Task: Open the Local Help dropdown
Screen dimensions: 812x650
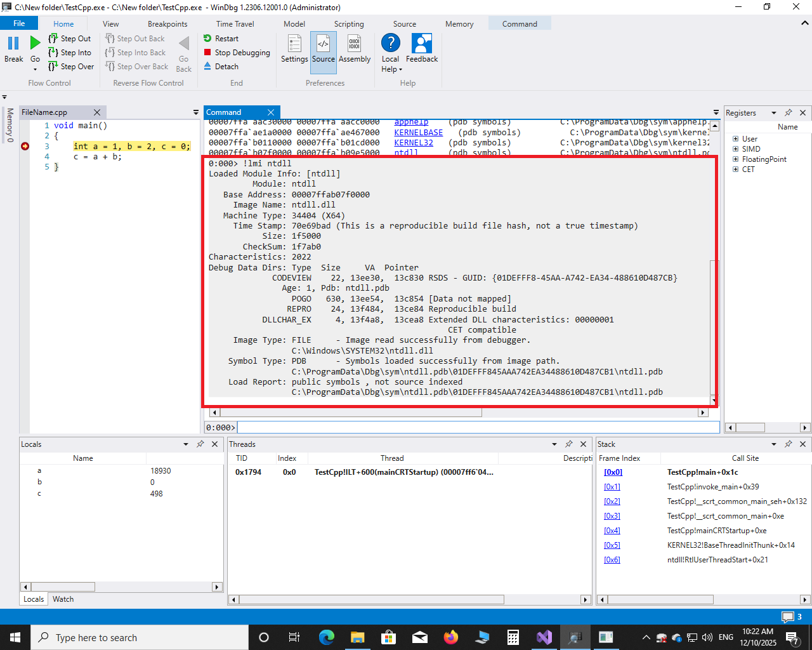Action: click(x=391, y=69)
